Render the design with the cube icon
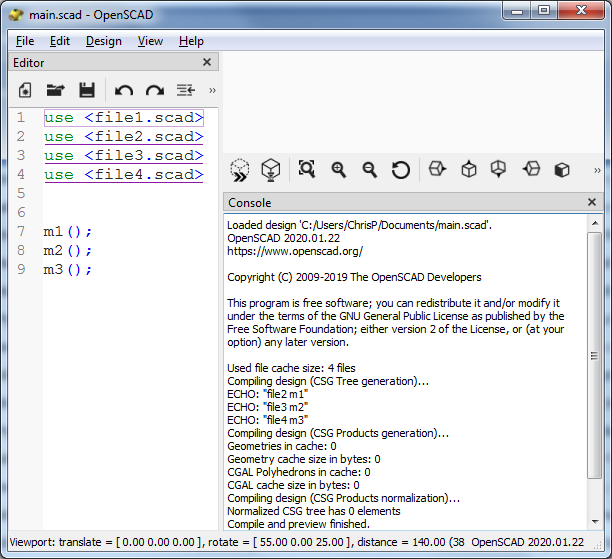The height and width of the screenshot is (559, 612). pos(269,170)
